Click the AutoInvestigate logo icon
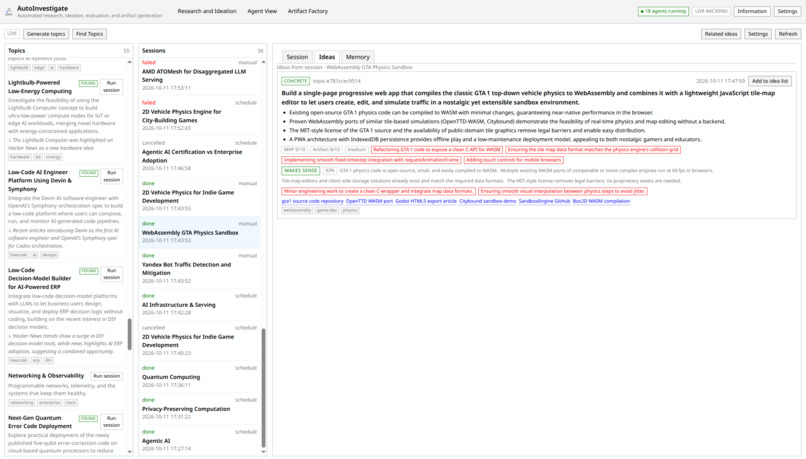Image resolution: width=806 pixels, height=459 pixels. tap(9, 11)
